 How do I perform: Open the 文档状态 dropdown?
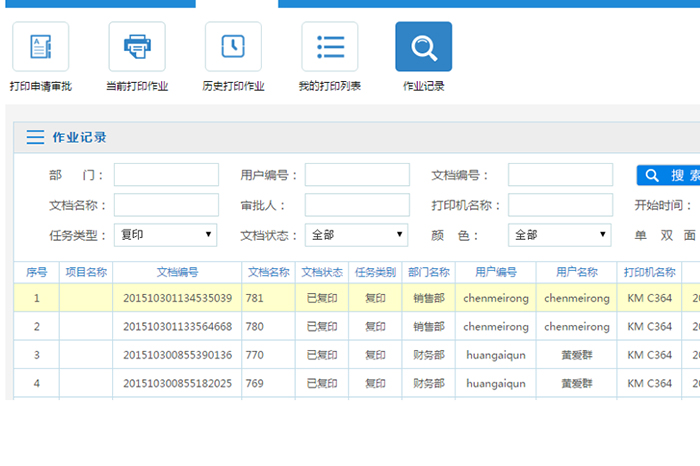(356, 235)
